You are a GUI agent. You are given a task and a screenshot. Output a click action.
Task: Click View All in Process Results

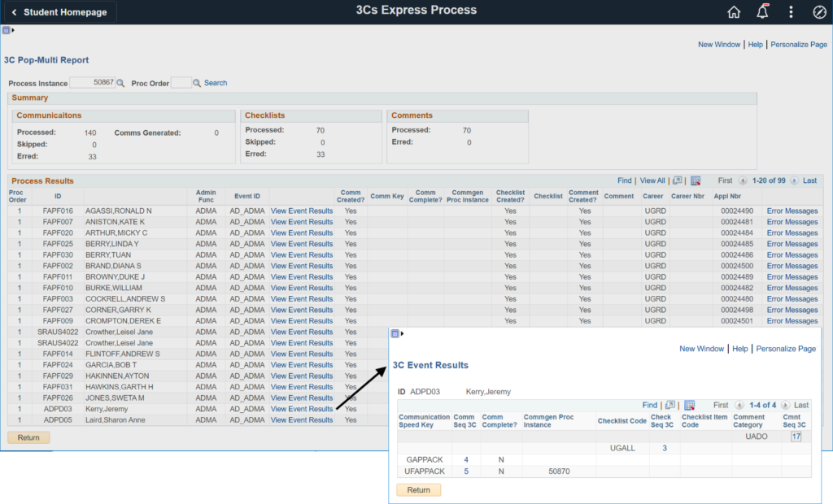pos(652,180)
